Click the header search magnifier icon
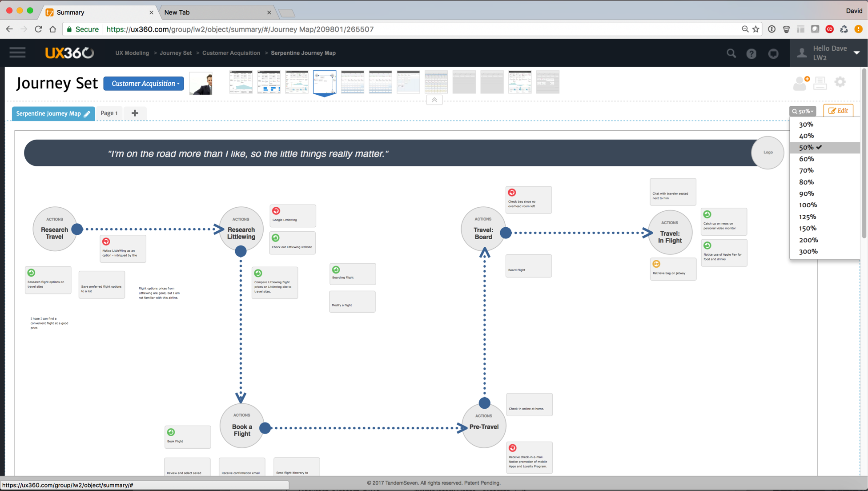 [x=731, y=53]
